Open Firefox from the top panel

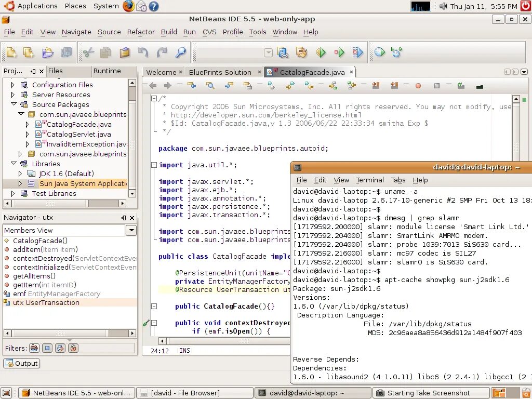click(x=129, y=6)
